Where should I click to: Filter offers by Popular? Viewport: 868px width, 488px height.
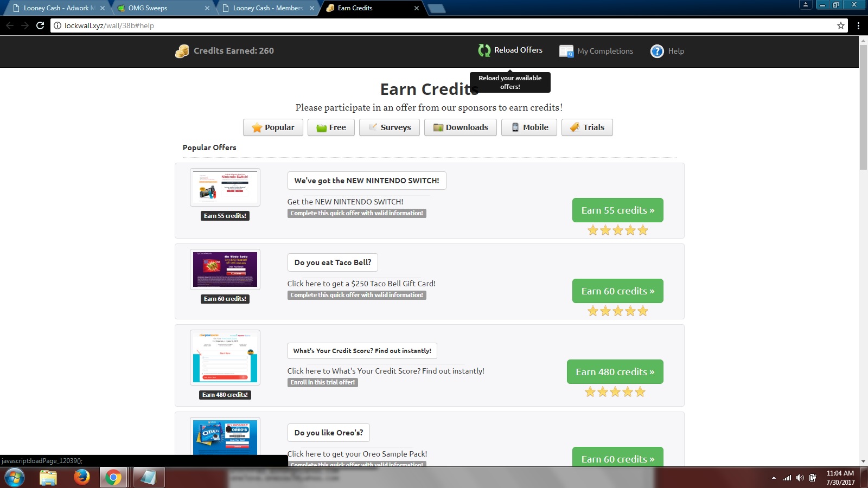[273, 127]
